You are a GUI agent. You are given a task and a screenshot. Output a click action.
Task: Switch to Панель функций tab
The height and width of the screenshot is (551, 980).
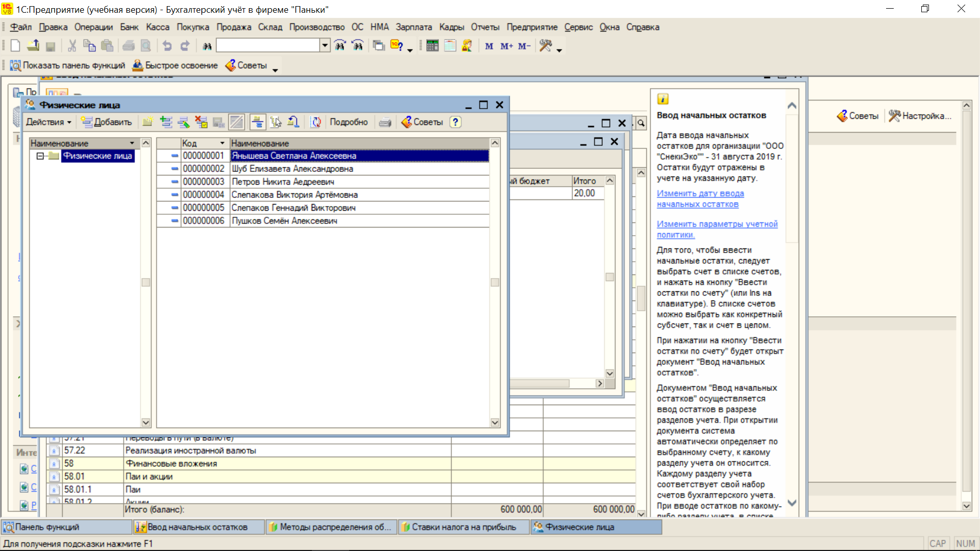(x=66, y=527)
